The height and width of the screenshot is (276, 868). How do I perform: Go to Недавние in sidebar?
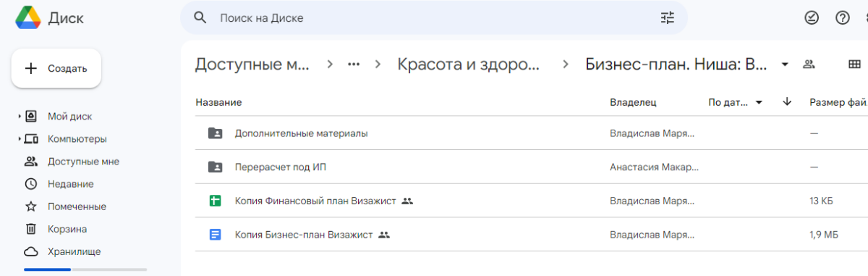pyautogui.click(x=70, y=183)
